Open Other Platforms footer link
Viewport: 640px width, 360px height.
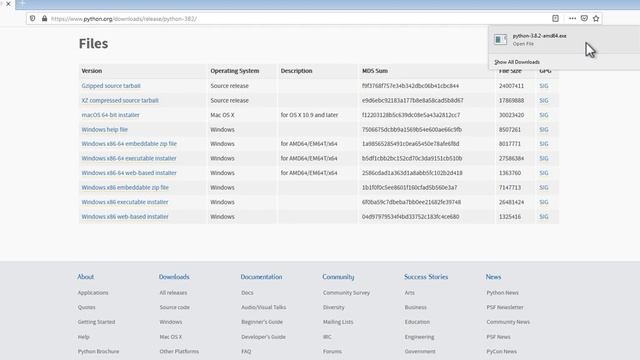tap(179, 351)
